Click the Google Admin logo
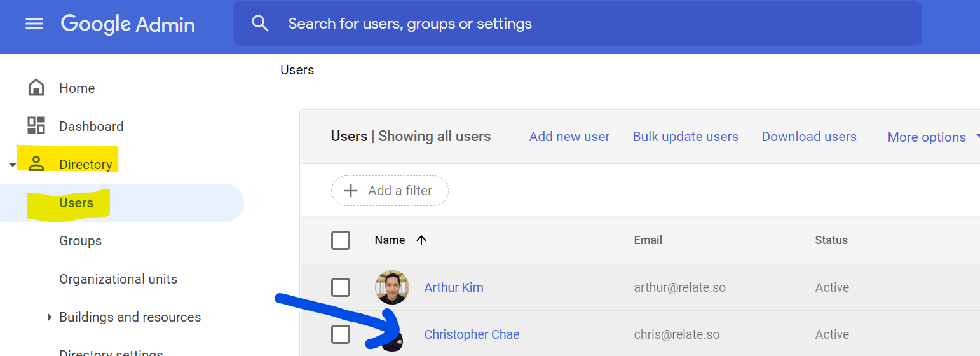This screenshot has width=980, height=356. pyautogui.click(x=128, y=24)
